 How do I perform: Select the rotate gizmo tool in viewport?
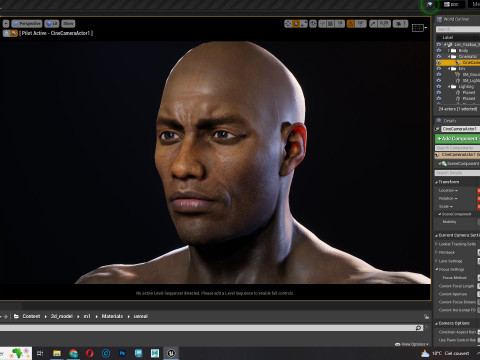coord(296,24)
